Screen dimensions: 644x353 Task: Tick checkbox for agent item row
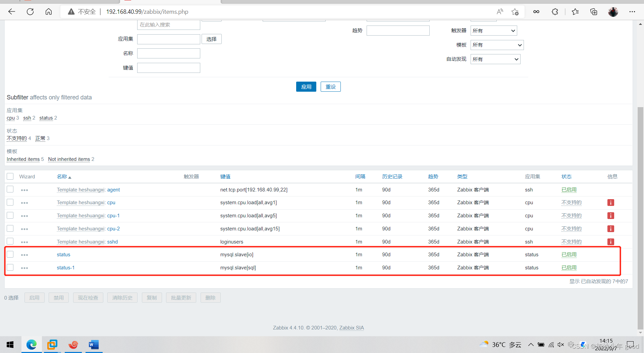pyautogui.click(x=10, y=189)
